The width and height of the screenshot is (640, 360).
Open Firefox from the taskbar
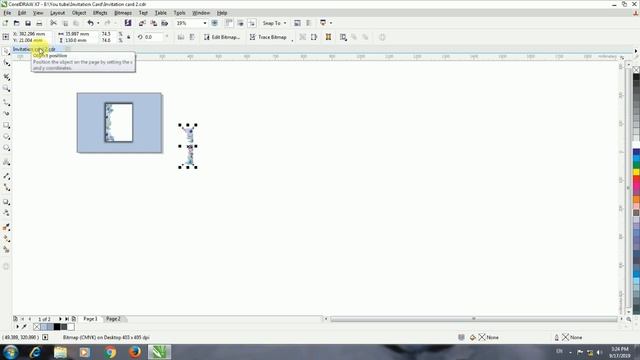click(x=135, y=352)
